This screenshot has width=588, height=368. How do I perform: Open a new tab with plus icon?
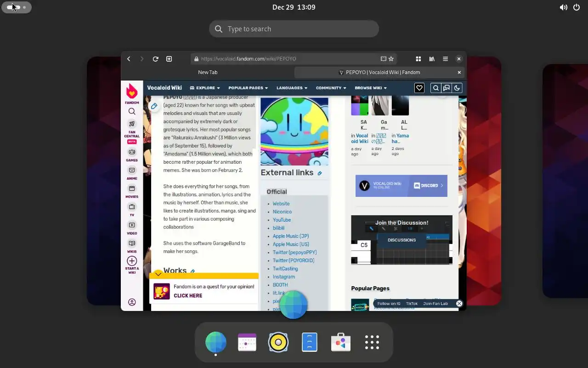pos(169,59)
